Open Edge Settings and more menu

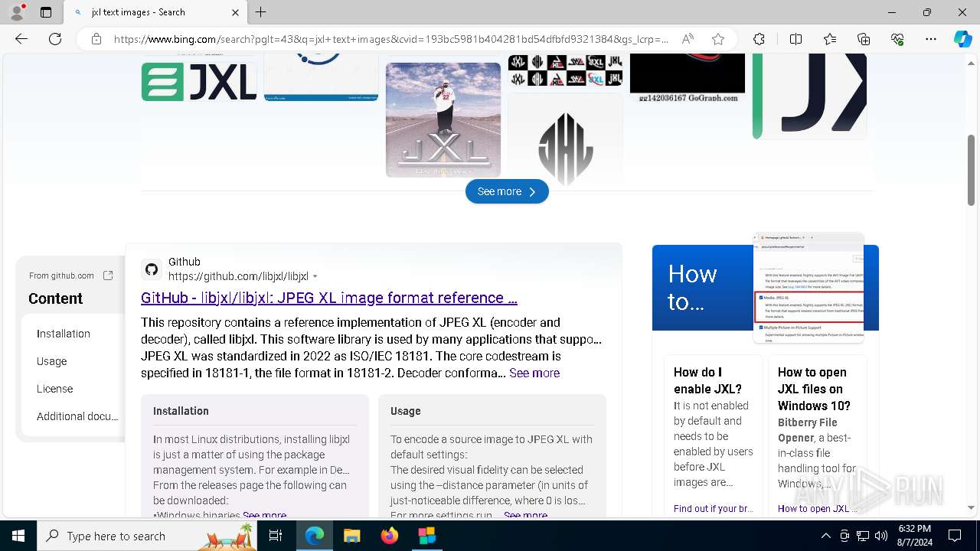point(931,39)
